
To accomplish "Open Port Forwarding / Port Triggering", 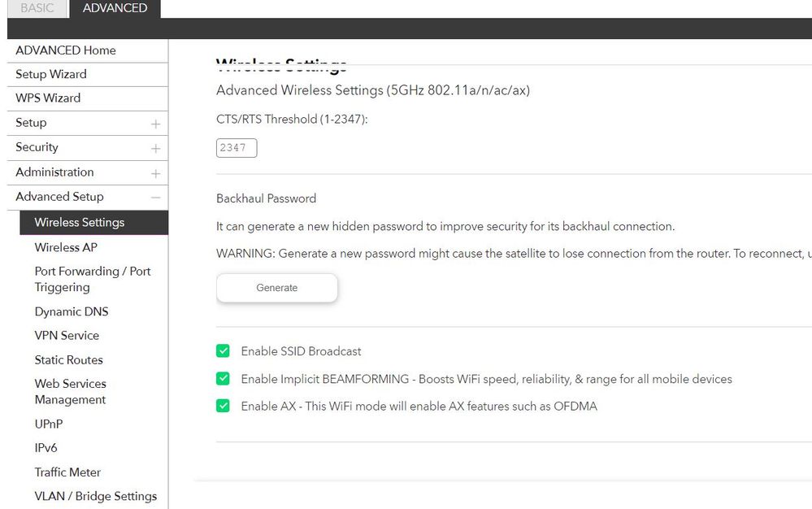I will pos(93,279).
